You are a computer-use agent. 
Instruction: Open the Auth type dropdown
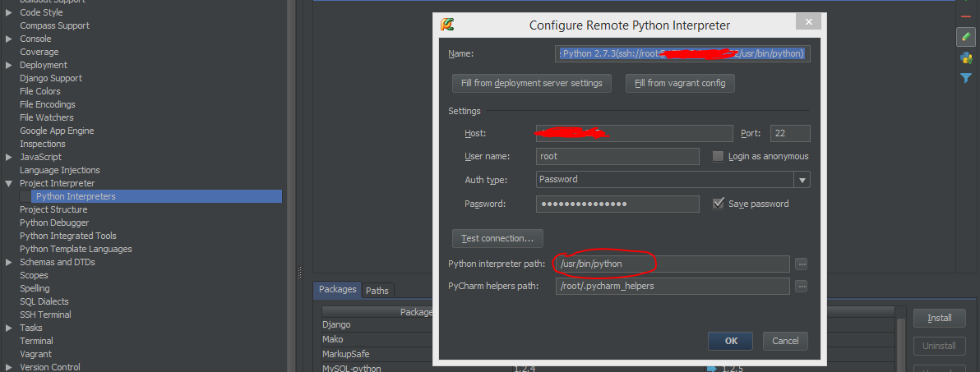(802, 180)
